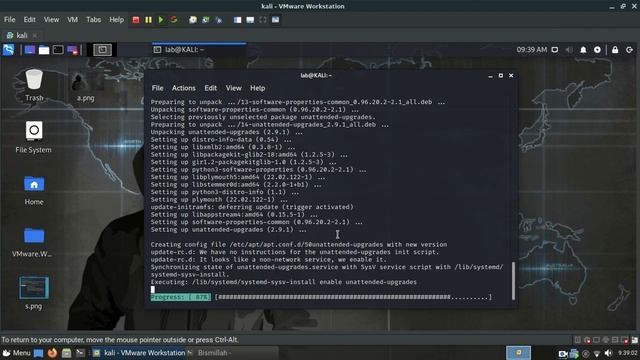Maximize the lab@KALI terminal window
This screenshot has height=360, width=640.
[501, 76]
